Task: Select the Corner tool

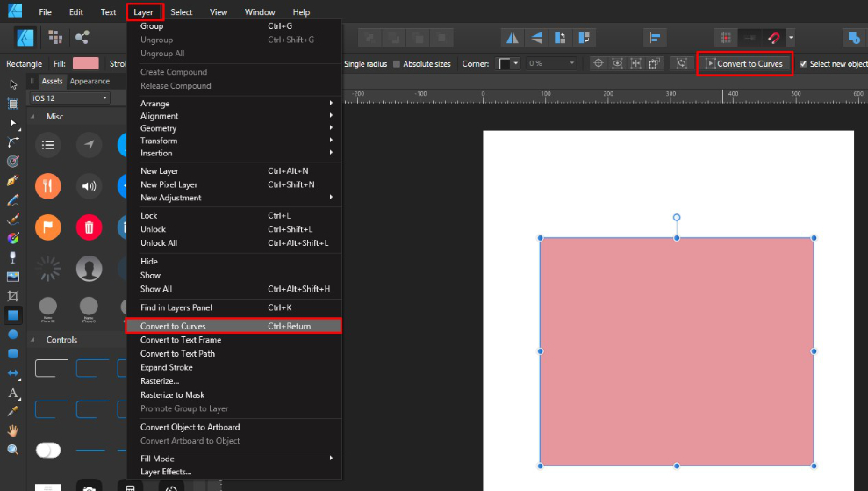Action: [x=13, y=142]
